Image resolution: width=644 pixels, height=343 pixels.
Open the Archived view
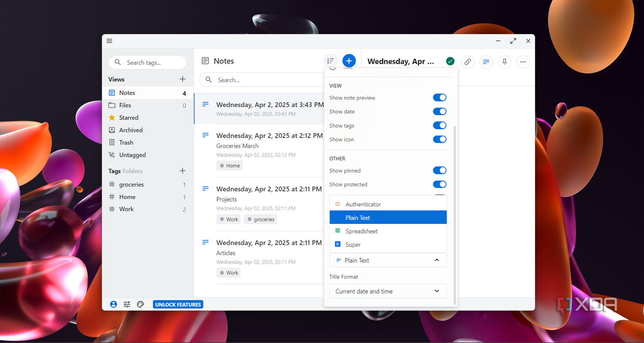148,130
